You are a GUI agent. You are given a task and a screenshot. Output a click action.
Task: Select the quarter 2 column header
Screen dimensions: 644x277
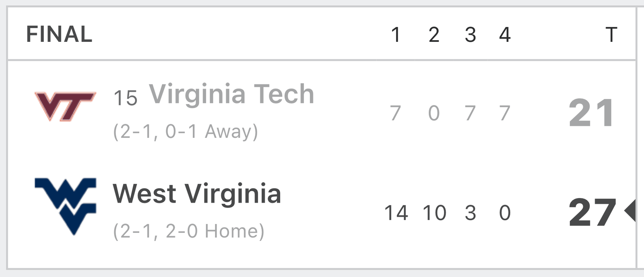point(434,35)
